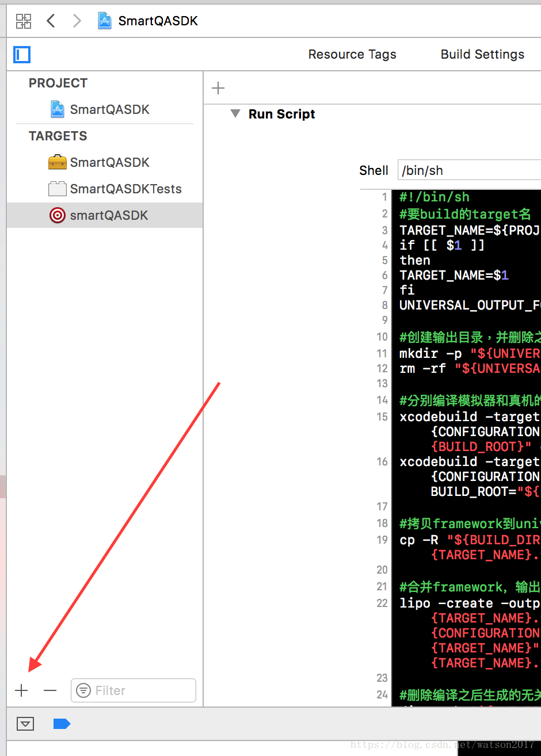Open the related items grid menu
Image resolution: width=541 pixels, height=756 pixels.
tap(24, 21)
